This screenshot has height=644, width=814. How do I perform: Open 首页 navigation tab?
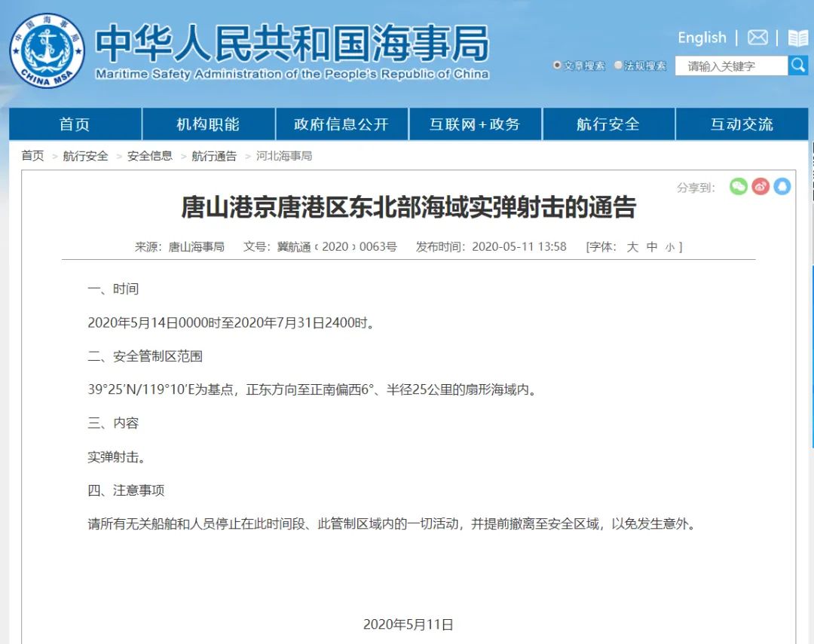[x=75, y=124]
